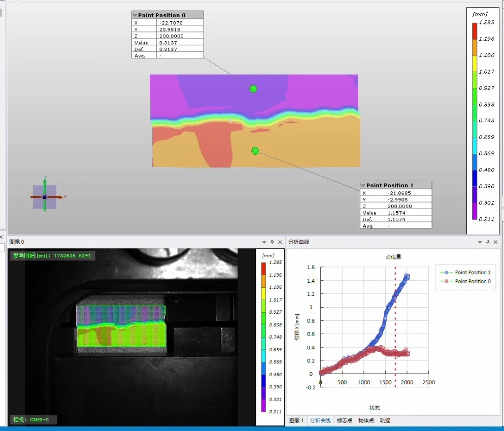Image resolution: width=504 pixels, height=431 pixels.
Task: Switch to the 标志点 tab
Action: tap(344, 420)
